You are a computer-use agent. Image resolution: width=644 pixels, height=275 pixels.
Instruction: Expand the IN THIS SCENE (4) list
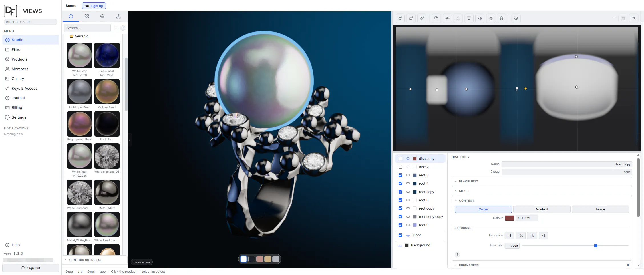tap(94, 260)
